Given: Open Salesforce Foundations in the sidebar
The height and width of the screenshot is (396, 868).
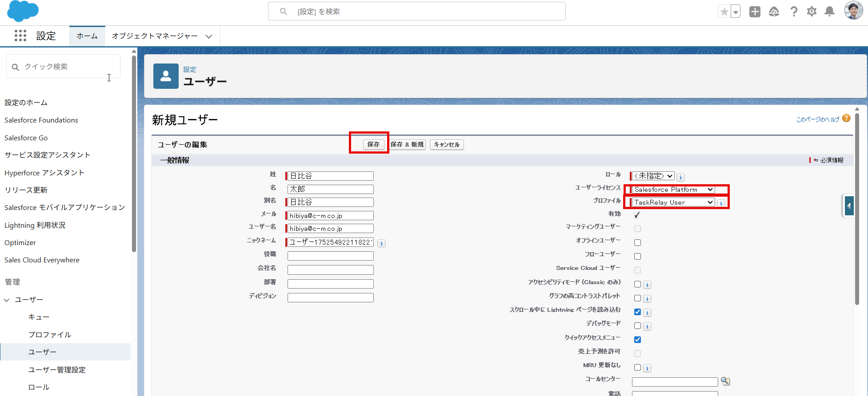Looking at the screenshot, I should (41, 120).
